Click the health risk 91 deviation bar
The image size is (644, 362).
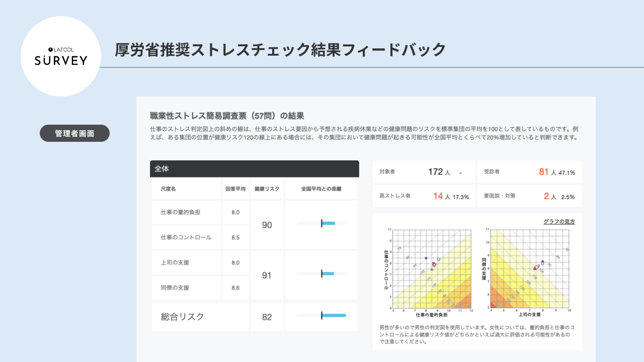tap(321, 274)
